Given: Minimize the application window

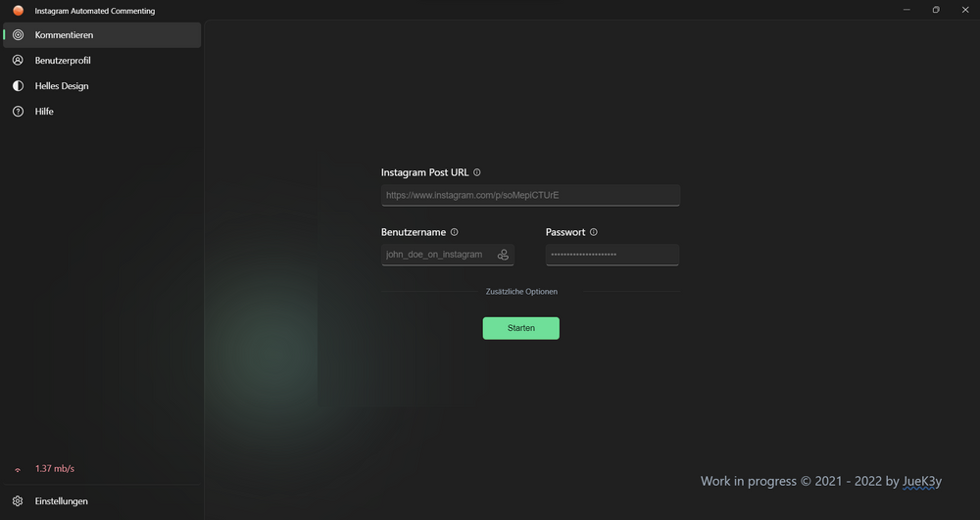Looking at the screenshot, I should (x=906, y=10).
